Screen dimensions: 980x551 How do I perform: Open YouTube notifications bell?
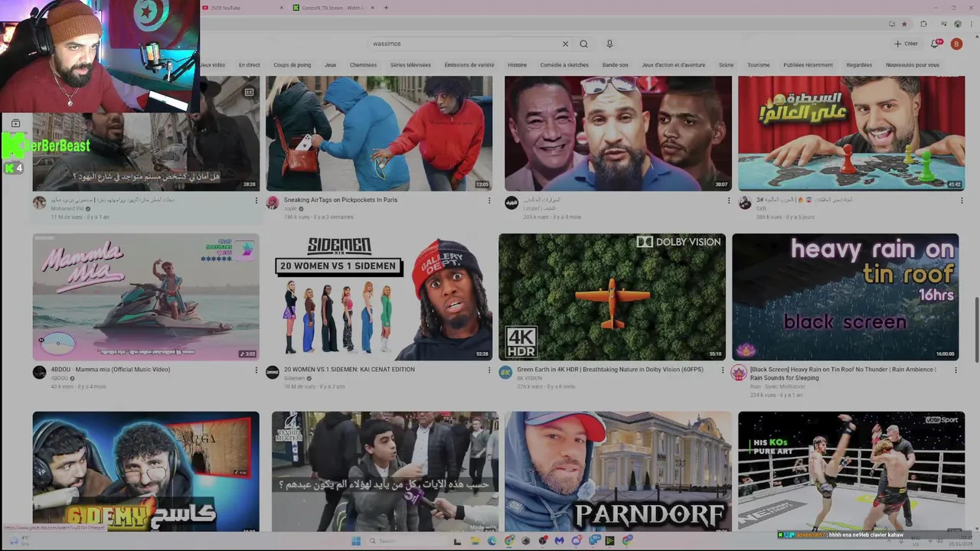click(936, 44)
